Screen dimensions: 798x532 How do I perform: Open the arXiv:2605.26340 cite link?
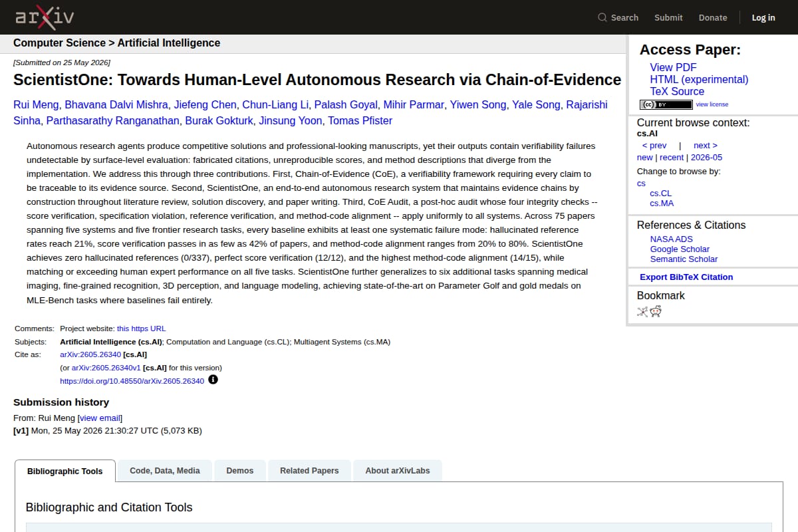(x=90, y=354)
